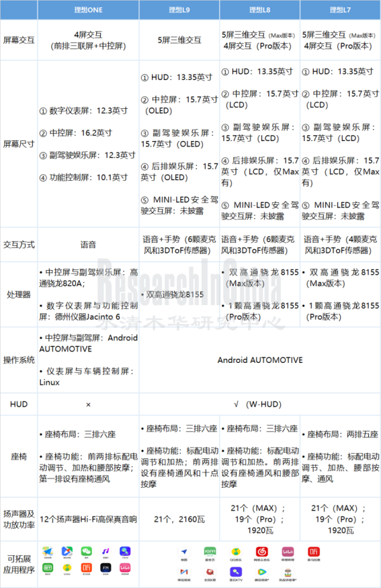Click the 哔哩哔哩 icon in the L-series apps
381x588 pixels.
288,552
